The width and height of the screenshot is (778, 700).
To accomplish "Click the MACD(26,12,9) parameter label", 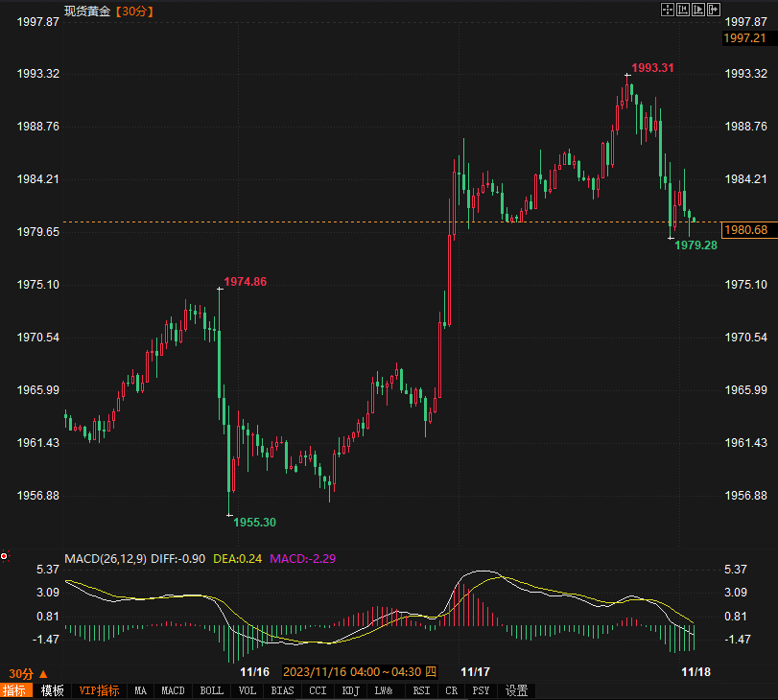I will pos(106,558).
